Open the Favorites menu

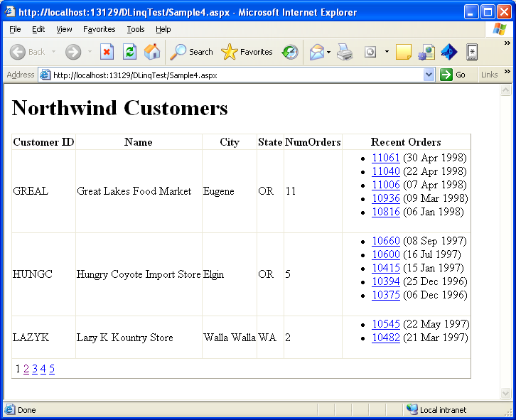pyautogui.click(x=99, y=29)
